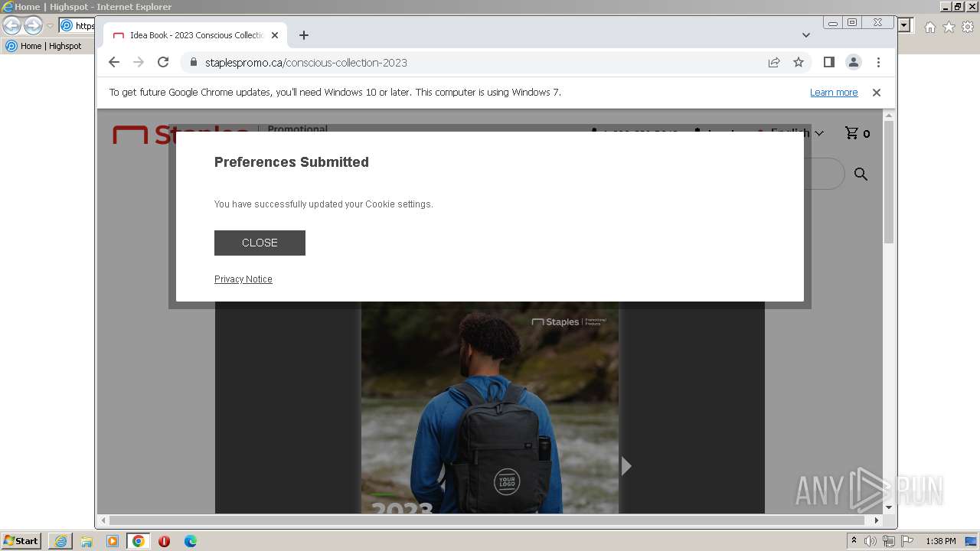Click the action center flag icon

point(907,541)
